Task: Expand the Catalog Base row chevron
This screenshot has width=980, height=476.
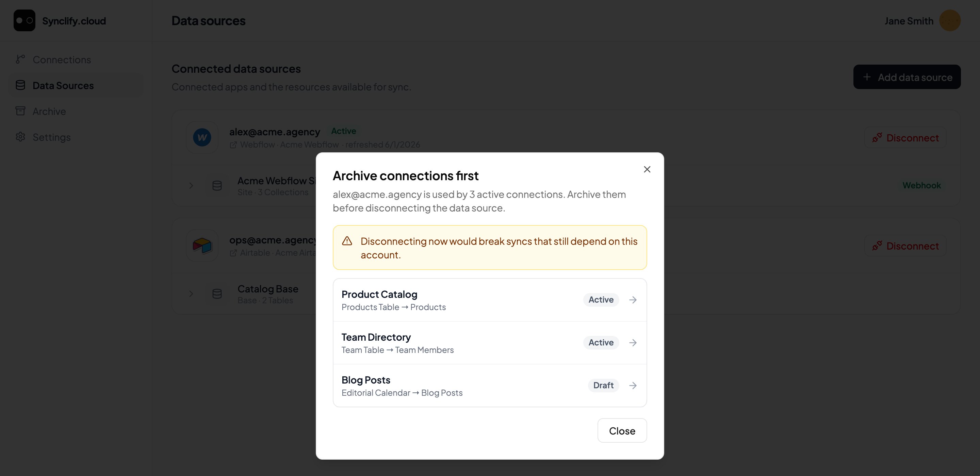Action: (191, 294)
